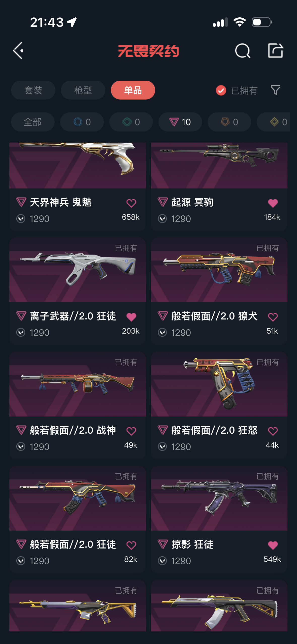Image resolution: width=297 pixels, height=644 pixels.
Task: Filter by the purple tier showing 10
Action: (x=180, y=122)
